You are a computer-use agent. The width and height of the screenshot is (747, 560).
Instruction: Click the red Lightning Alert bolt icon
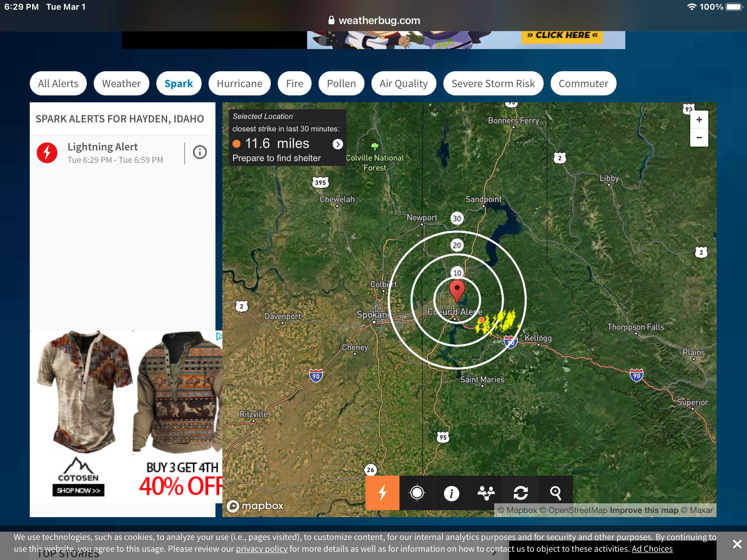[x=47, y=152]
